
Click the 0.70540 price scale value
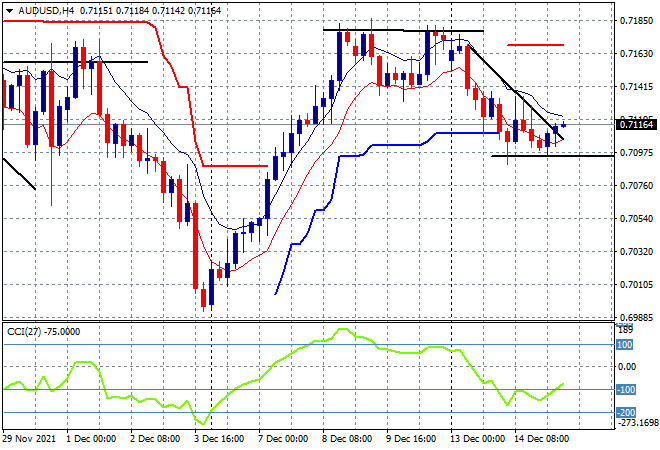[636, 218]
